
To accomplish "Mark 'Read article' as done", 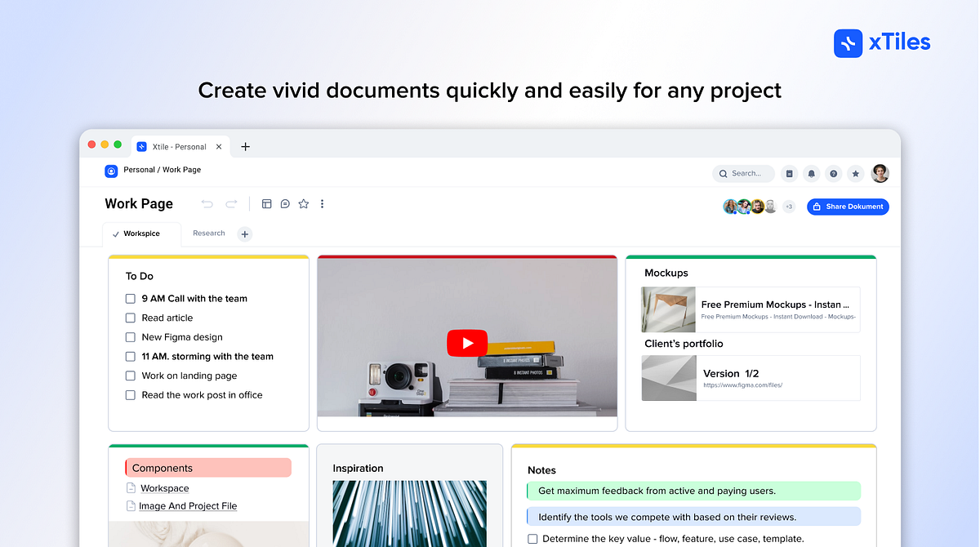I will (x=130, y=318).
